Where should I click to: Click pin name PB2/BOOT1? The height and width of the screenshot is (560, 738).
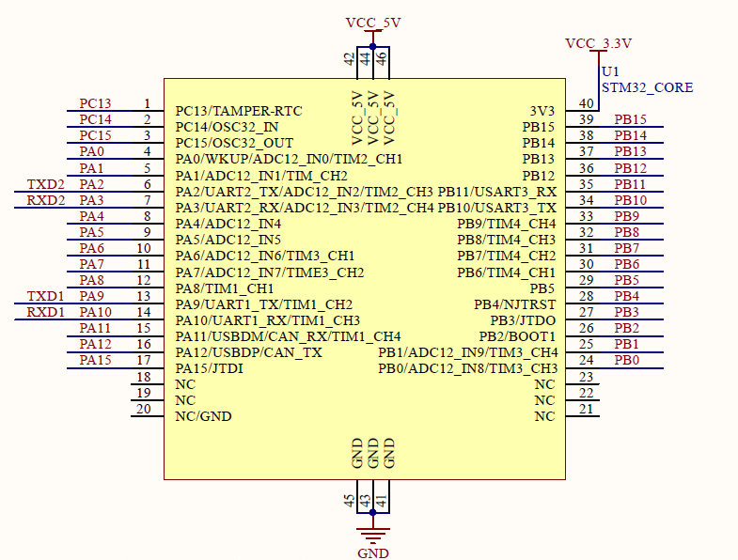(x=517, y=336)
